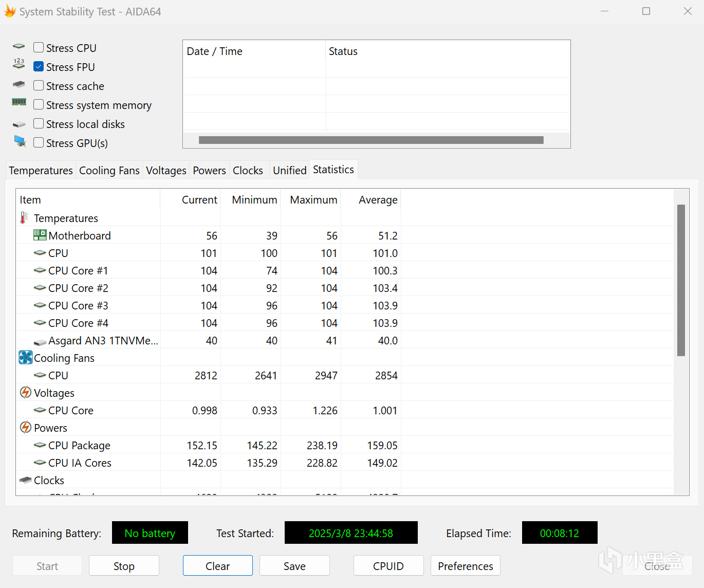This screenshot has width=704, height=588.
Task: Switch to the Temperatures tab
Action: click(41, 170)
